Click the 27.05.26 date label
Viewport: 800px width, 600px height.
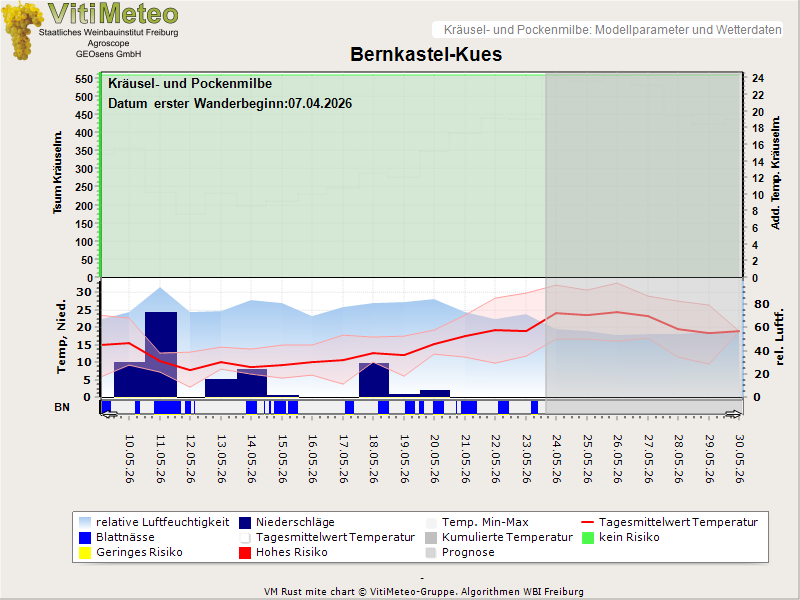point(648,459)
